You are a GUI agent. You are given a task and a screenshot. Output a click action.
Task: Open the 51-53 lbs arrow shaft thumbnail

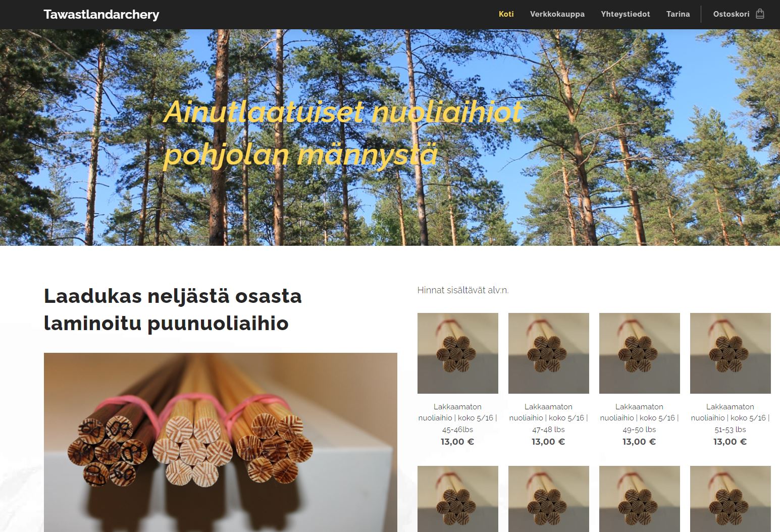pos(731,353)
